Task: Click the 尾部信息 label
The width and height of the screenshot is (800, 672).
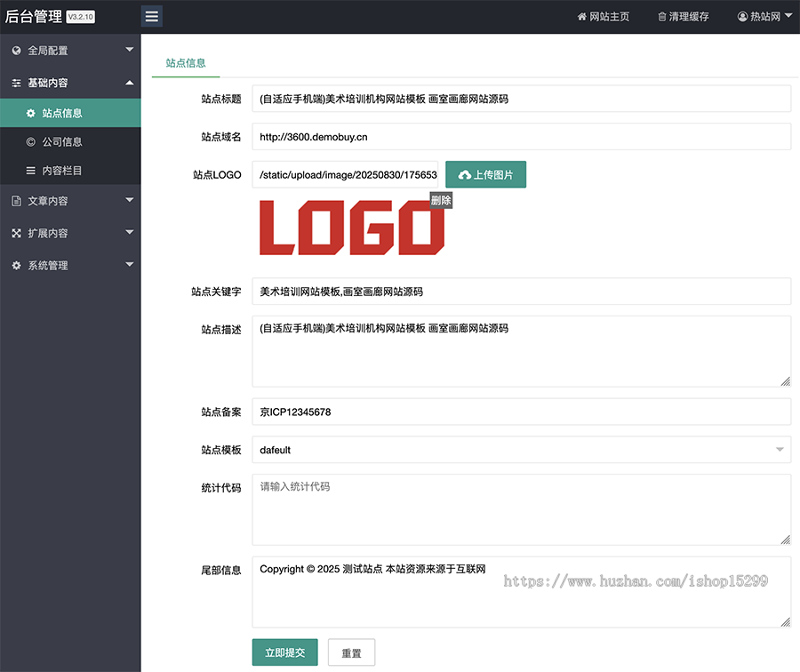Action: coord(221,570)
